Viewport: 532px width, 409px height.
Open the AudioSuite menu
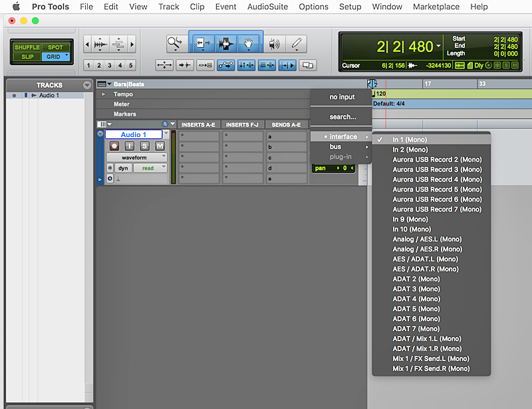point(267,7)
